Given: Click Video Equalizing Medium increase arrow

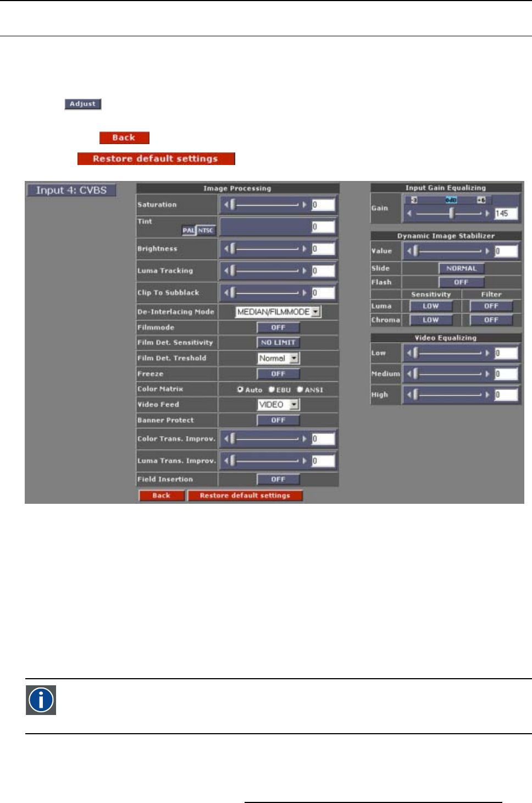Looking at the screenshot, I should pos(487,374).
